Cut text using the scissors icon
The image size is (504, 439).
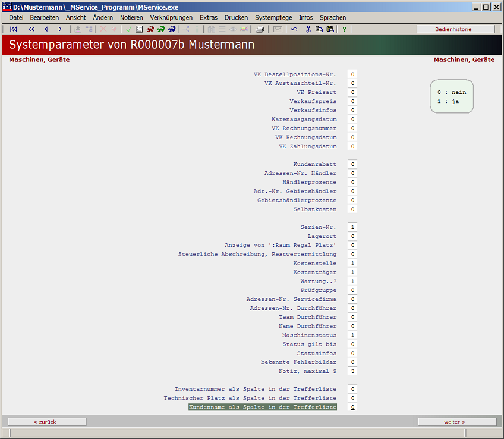[308, 29]
